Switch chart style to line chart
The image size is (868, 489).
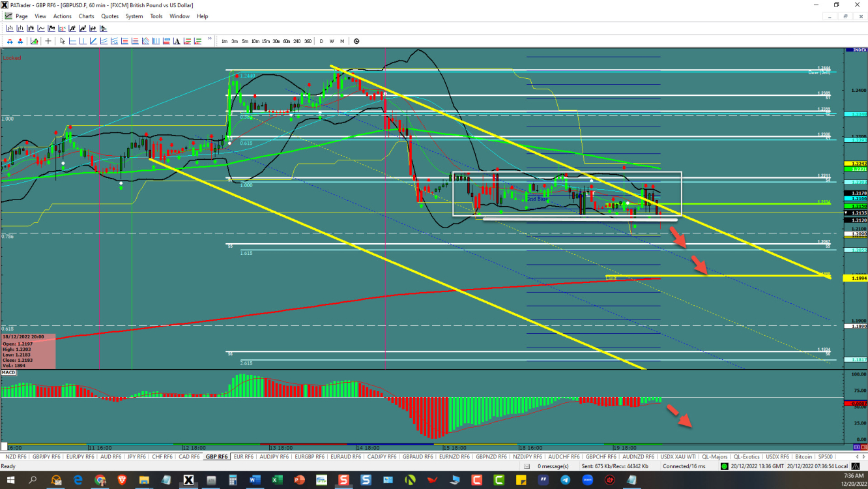[41, 28]
